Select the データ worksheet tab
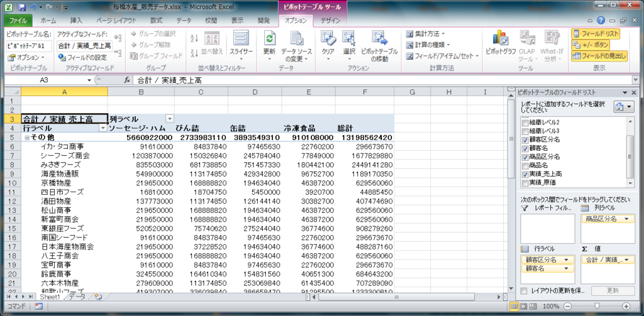The width and height of the screenshot is (644, 316). [x=78, y=297]
